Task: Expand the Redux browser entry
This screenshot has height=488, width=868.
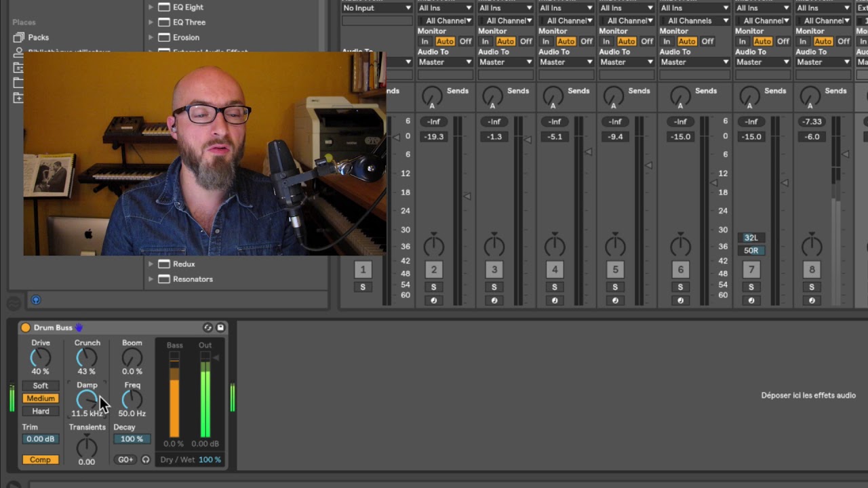Action: pyautogui.click(x=151, y=264)
